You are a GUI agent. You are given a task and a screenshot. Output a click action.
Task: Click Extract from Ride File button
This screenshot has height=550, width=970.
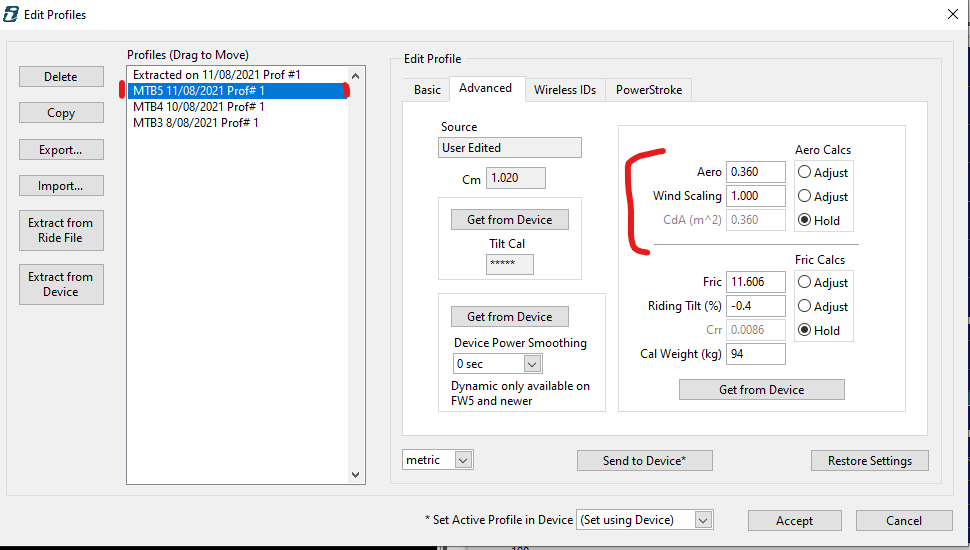tap(61, 230)
